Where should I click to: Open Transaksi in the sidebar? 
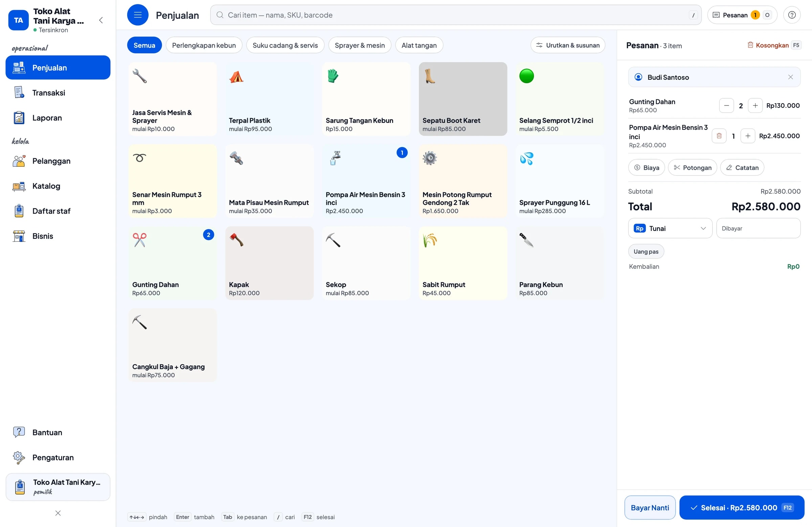pyautogui.click(x=58, y=93)
